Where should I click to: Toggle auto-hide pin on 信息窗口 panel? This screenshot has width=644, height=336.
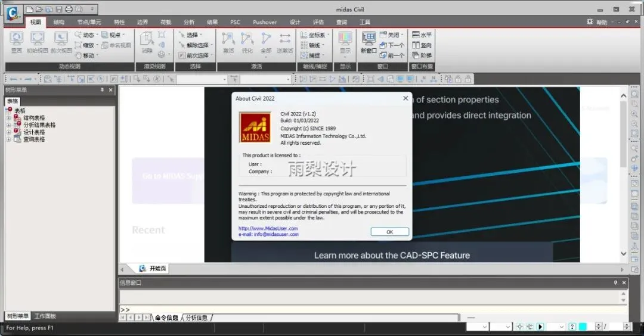point(615,282)
